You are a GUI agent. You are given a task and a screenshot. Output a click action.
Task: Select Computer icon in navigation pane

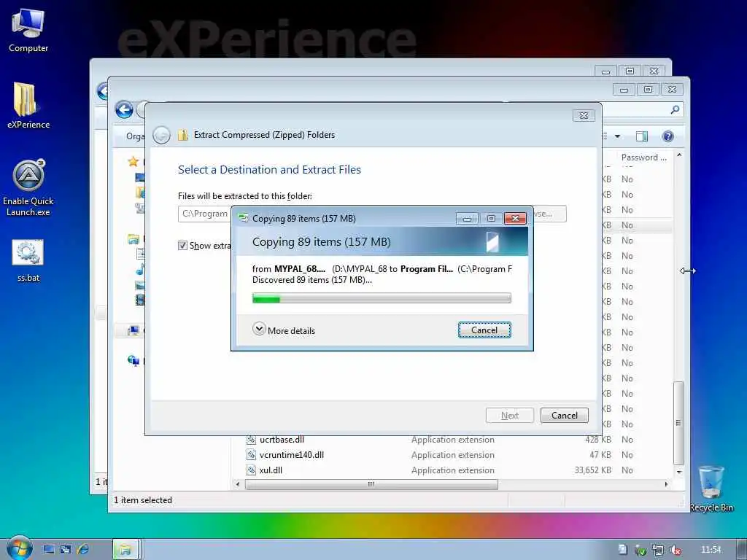(133, 330)
